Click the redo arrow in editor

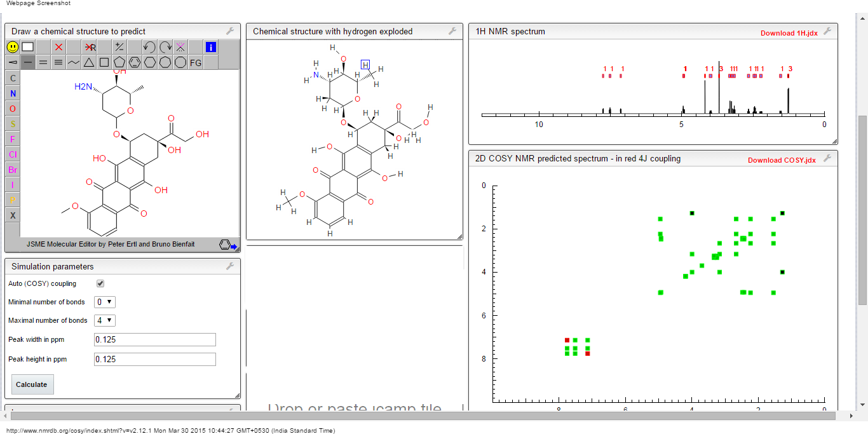[x=165, y=47]
